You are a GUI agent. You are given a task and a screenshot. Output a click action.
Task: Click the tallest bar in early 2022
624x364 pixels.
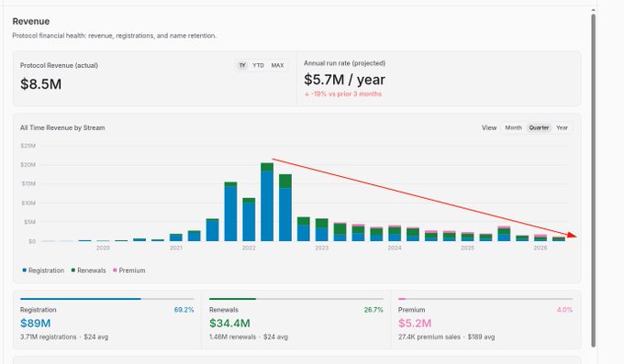pos(267,202)
